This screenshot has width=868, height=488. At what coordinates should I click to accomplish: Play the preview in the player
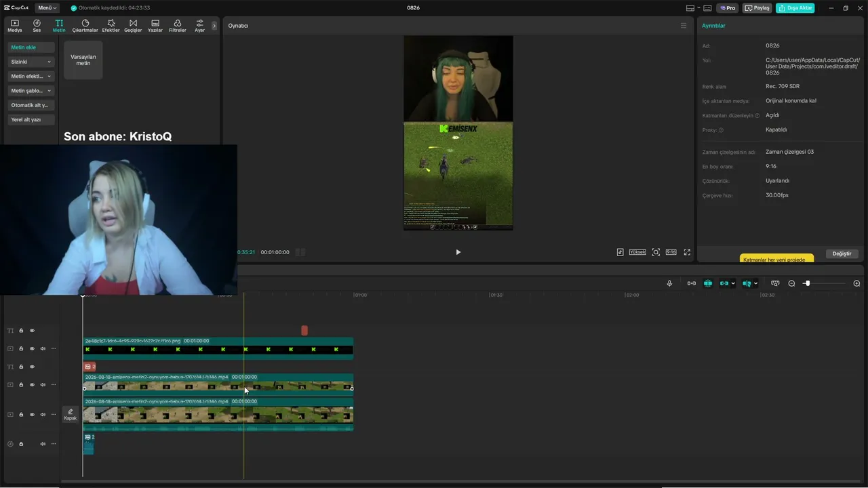(x=458, y=252)
